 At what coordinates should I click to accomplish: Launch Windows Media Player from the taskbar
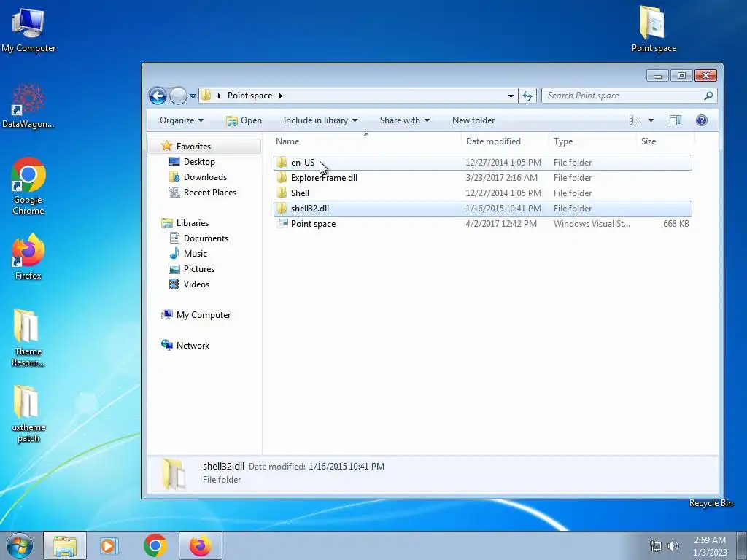click(109, 545)
